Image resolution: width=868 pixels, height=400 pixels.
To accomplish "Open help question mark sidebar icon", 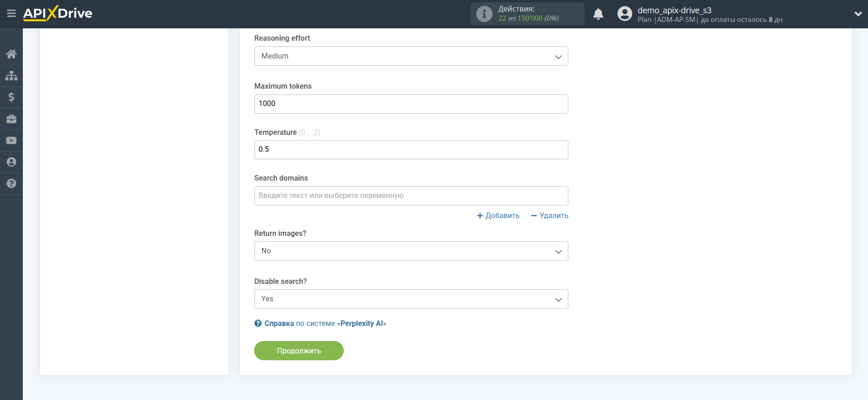I will pyautogui.click(x=11, y=183).
